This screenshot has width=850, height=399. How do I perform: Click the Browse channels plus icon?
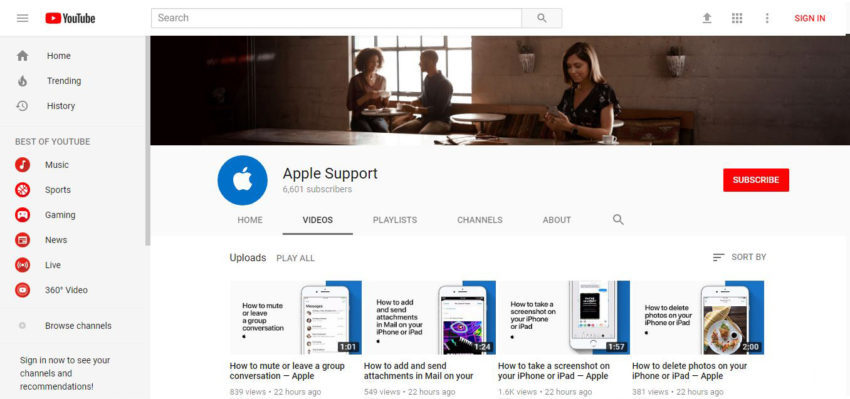coord(22,326)
